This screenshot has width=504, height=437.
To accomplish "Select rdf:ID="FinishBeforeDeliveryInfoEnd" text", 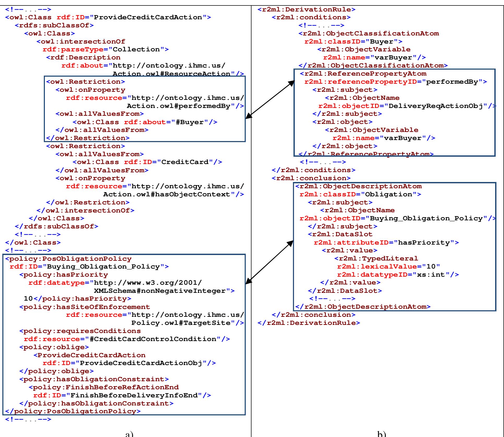I will [x=122, y=396].
